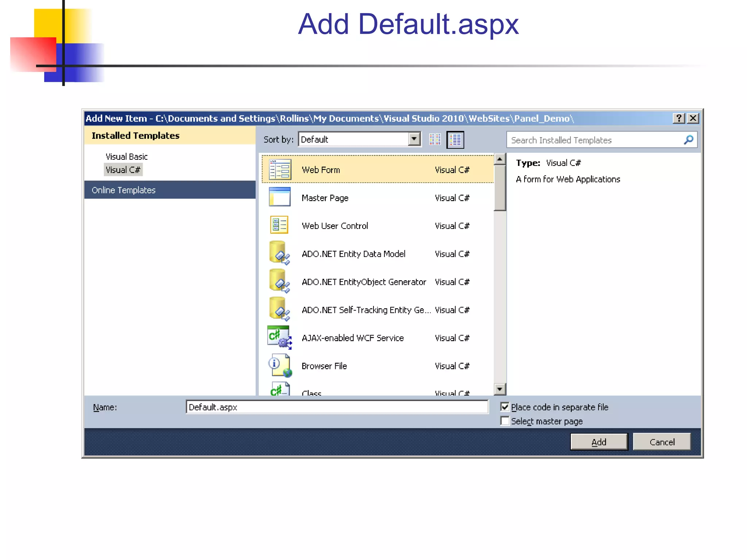Select ADO.NET Self-Tracking Entity Generator icon
This screenshot has height=560, width=747.
point(280,309)
